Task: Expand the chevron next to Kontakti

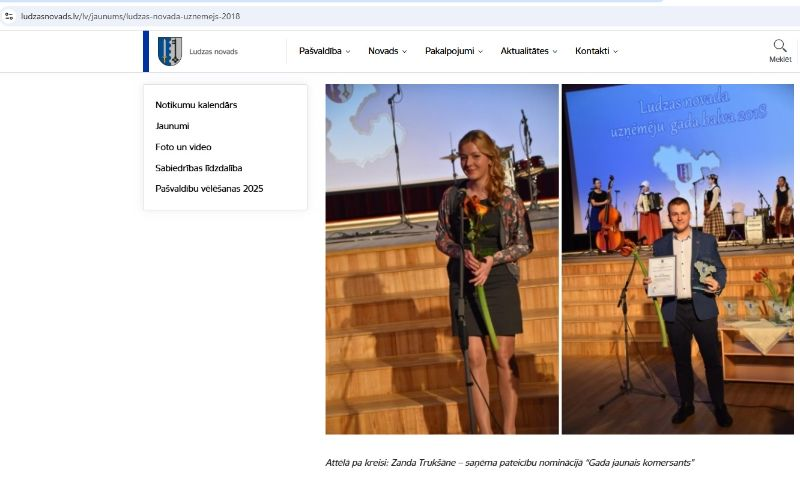Action: point(616,52)
